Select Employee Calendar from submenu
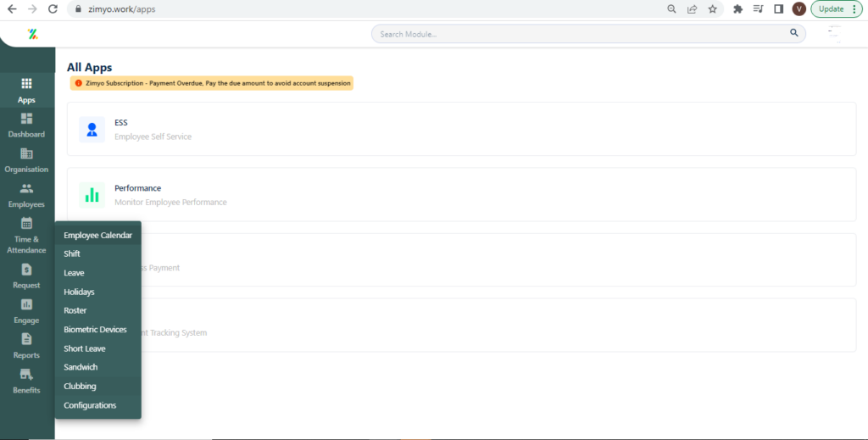The width and height of the screenshot is (868, 440). pos(98,235)
